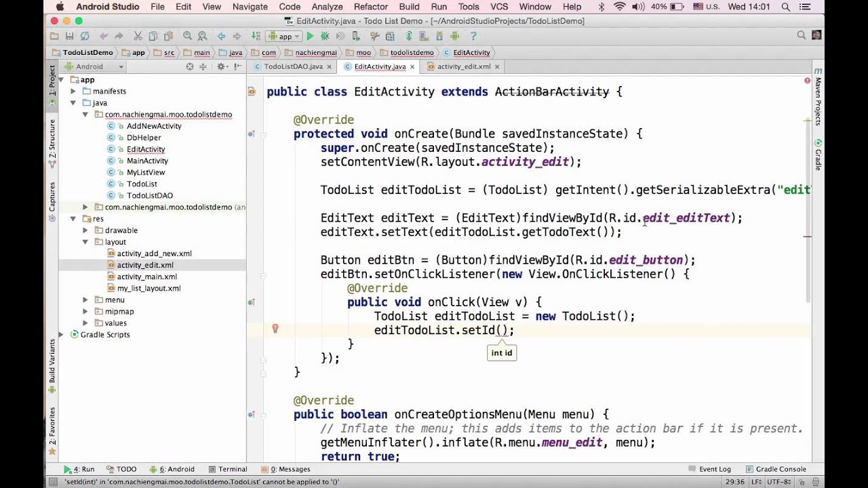This screenshot has height=488, width=868.
Task: Click the red lightbulb quick-fix icon
Action: coord(275,329)
